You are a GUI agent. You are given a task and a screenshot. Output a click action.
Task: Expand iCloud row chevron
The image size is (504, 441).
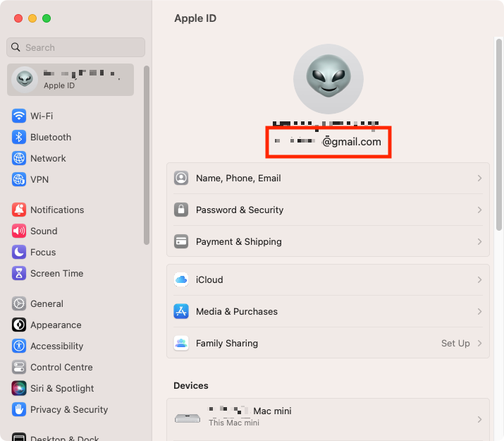[479, 280]
